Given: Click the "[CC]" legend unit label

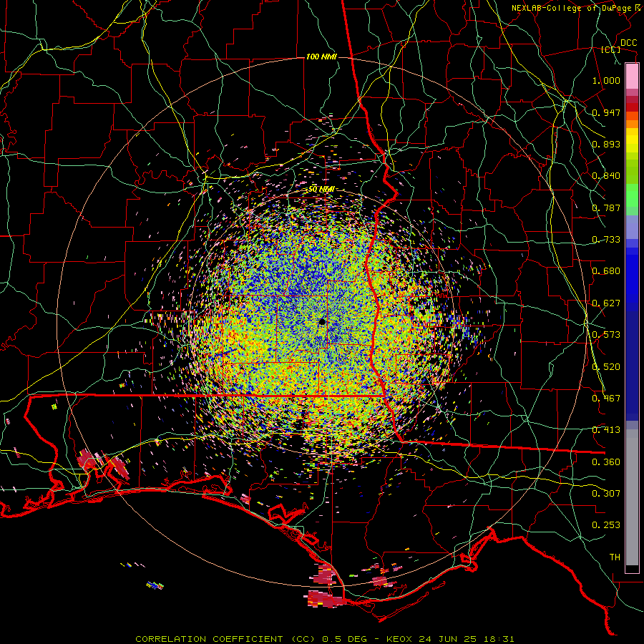Looking at the screenshot, I should [x=611, y=49].
